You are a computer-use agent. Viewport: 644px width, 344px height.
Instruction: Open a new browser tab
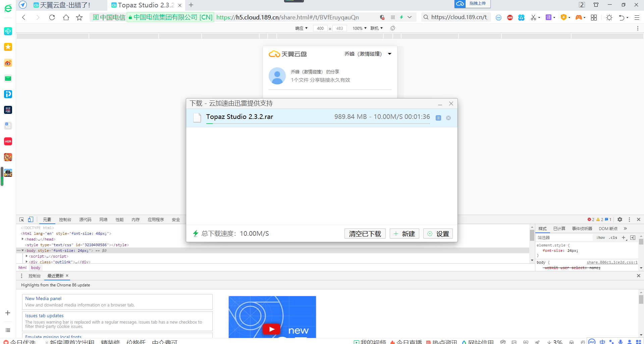191,5
